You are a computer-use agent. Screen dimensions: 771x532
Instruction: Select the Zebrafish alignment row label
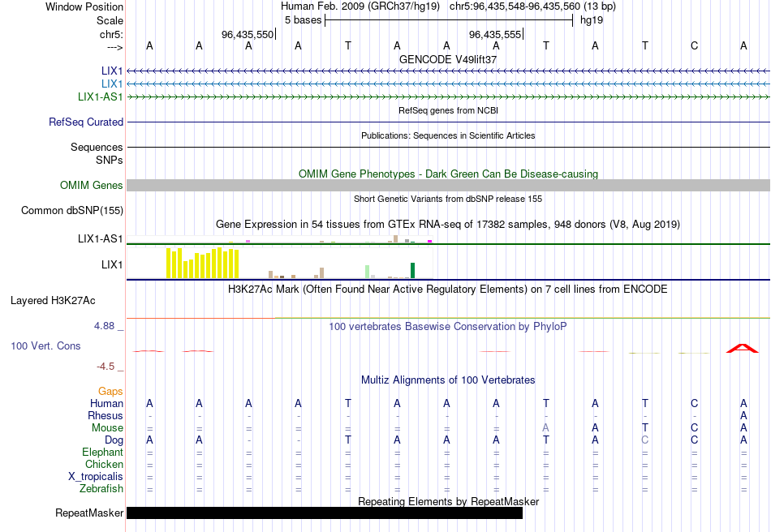pyautogui.click(x=101, y=489)
